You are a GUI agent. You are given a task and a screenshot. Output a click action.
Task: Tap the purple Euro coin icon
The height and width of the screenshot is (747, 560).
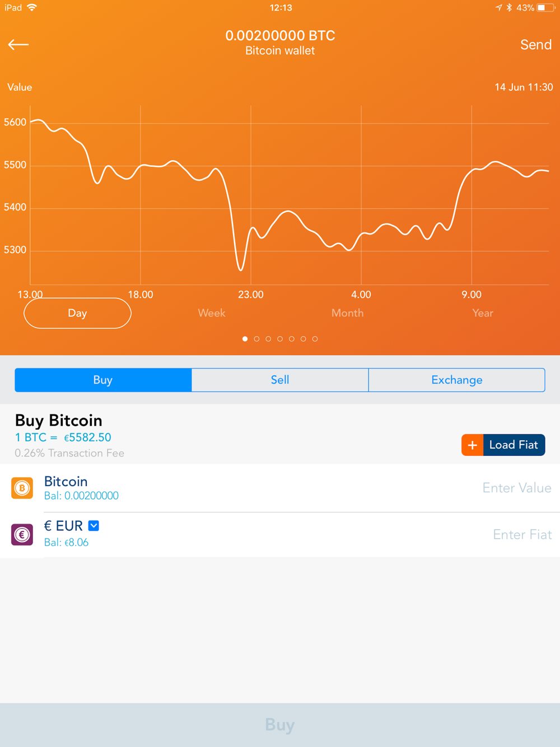[x=22, y=535]
